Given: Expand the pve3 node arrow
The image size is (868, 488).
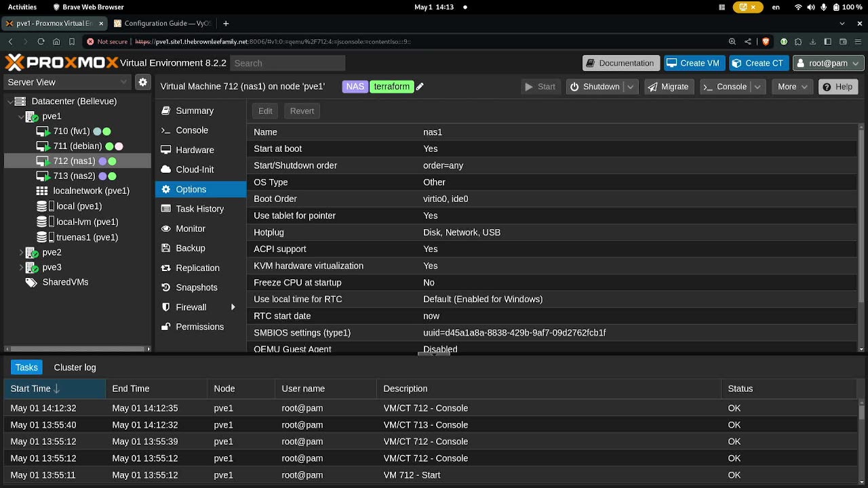Looking at the screenshot, I should pyautogui.click(x=21, y=267).
